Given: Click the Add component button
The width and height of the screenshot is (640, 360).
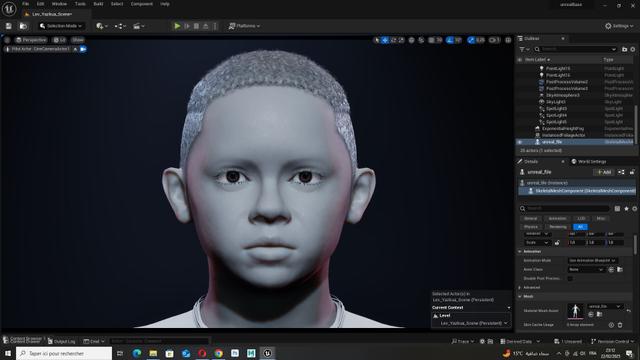Looking at the screenshot, I should point(604,172).
